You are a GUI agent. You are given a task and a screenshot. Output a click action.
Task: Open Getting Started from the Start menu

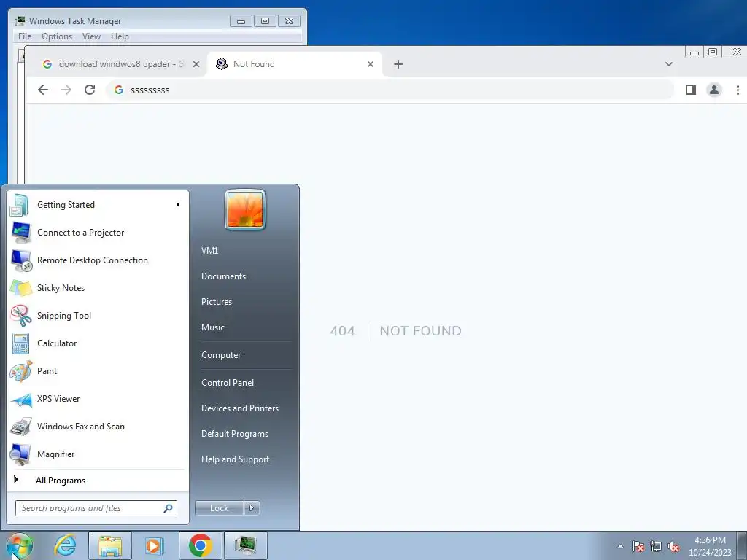click(x=97, y=205)
